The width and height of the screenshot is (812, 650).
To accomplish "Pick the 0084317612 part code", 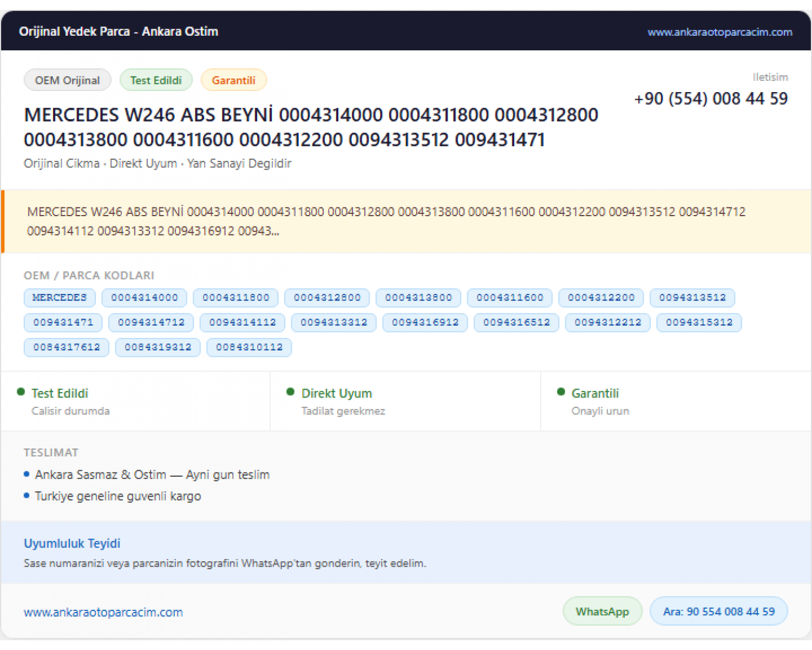I will (x=67, y=347).
